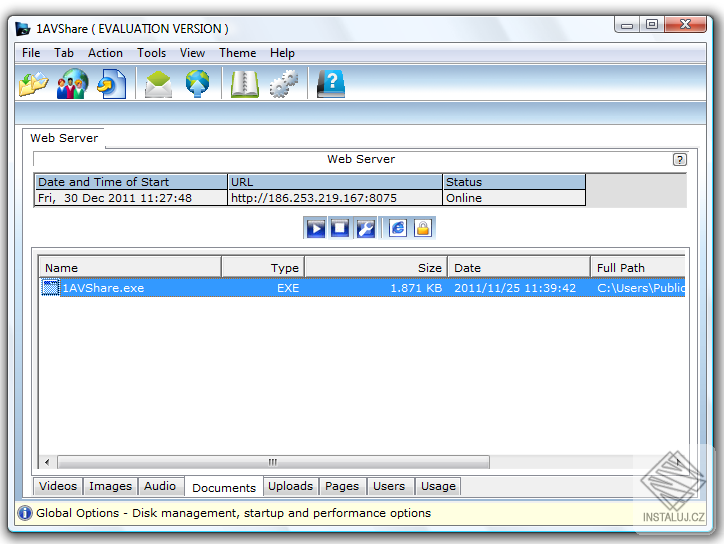Switch to the Images tab
The height and width of the screenshot is (544, 724).
pos(110,486)
